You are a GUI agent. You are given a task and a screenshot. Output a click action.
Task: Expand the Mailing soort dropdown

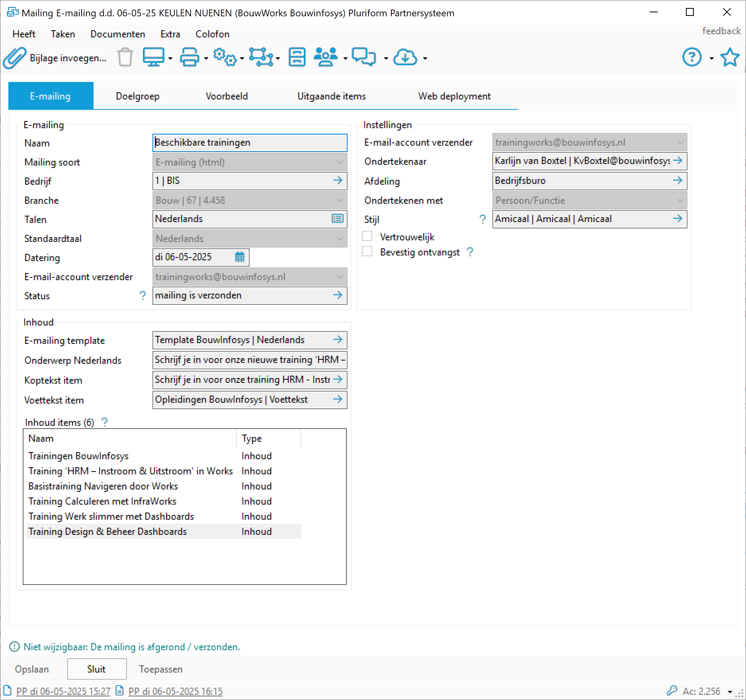pos(340,162)
